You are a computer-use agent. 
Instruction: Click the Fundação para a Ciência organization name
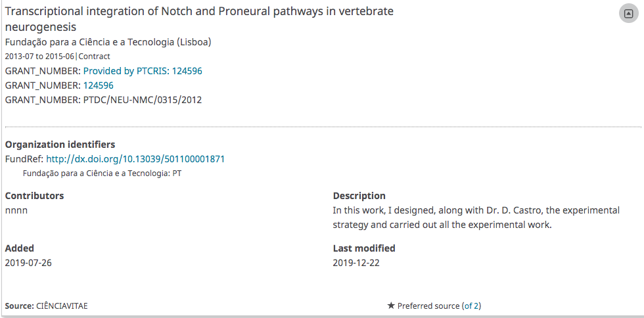pyautogui.click(x=108, y=42)
